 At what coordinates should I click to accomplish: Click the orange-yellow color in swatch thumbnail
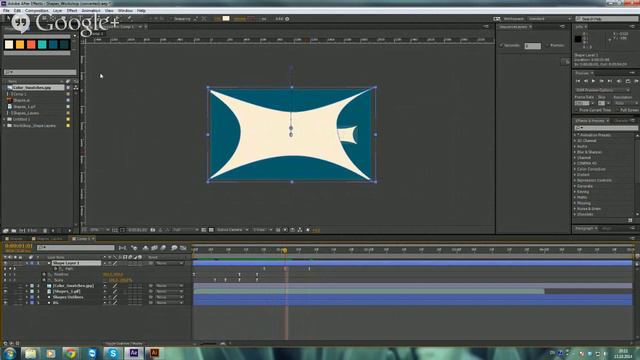[x=20, y=44]
